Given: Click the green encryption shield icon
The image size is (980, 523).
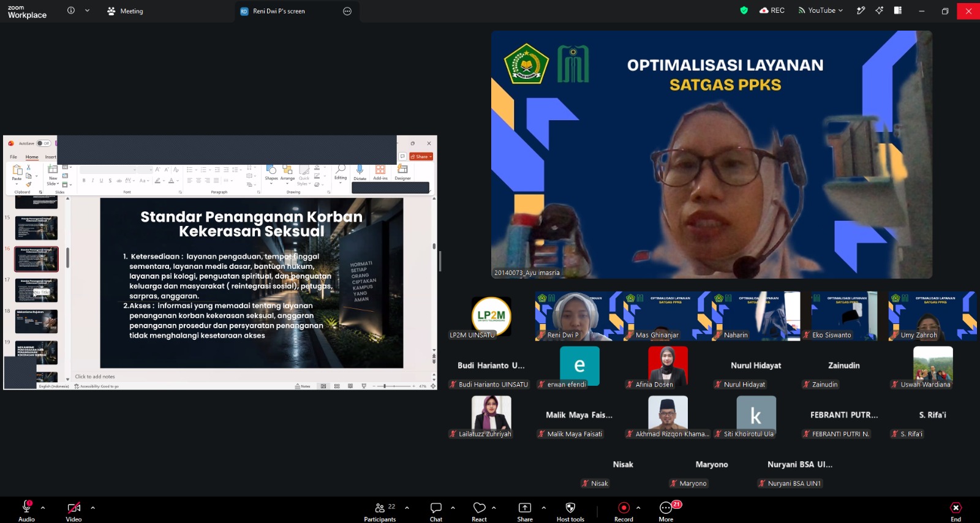Looking at the screenshot, I should coord(744,10).
